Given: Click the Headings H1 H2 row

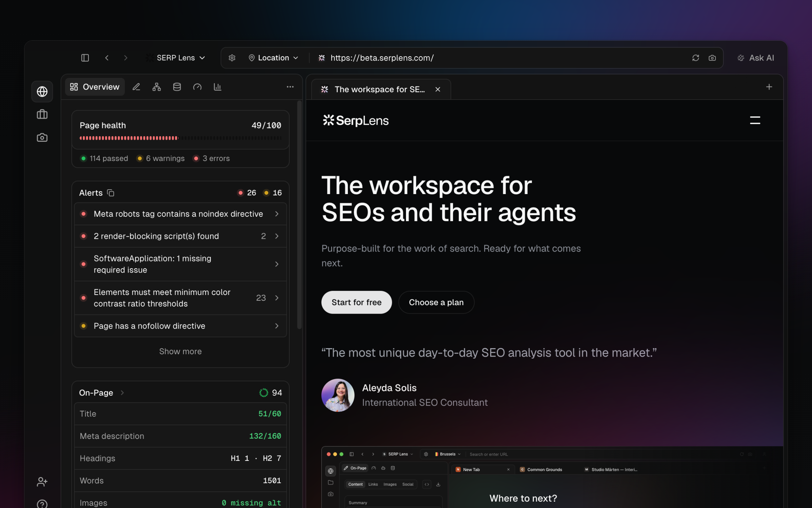Looking at the screenshot, I should [x=180, y=459].
